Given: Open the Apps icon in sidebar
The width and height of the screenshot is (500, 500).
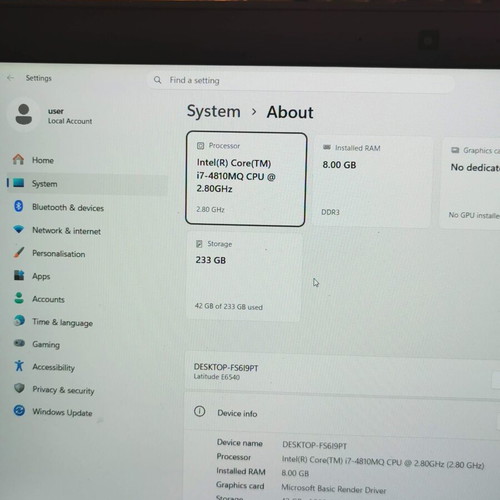Looking at the screenshot, I should [x=19, y=275].
